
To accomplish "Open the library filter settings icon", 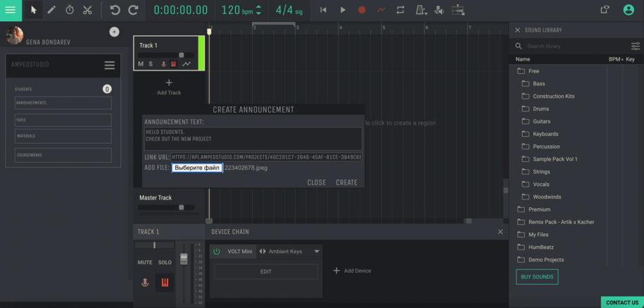I will coord(636,46).
